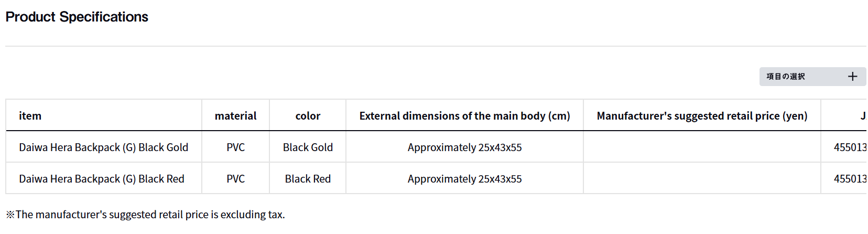Click the "material" column header
The height and width of the screenshot is (234, 868).
click(235, 116)
